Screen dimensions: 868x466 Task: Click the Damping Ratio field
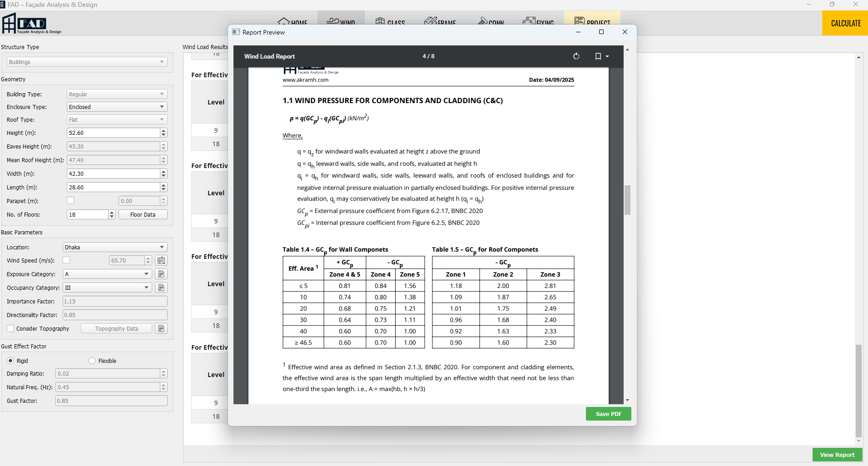click(x=108, y=373)
